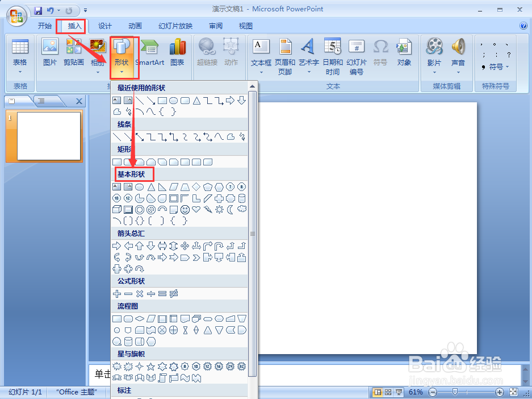Open the 表格 dropdown arrow

tap(20, 72)
